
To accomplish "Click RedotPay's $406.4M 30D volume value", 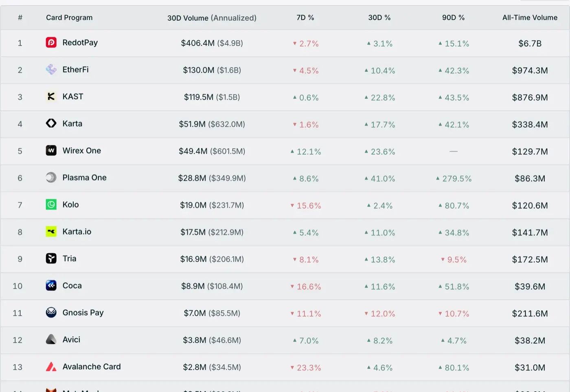I will point(198,43).
